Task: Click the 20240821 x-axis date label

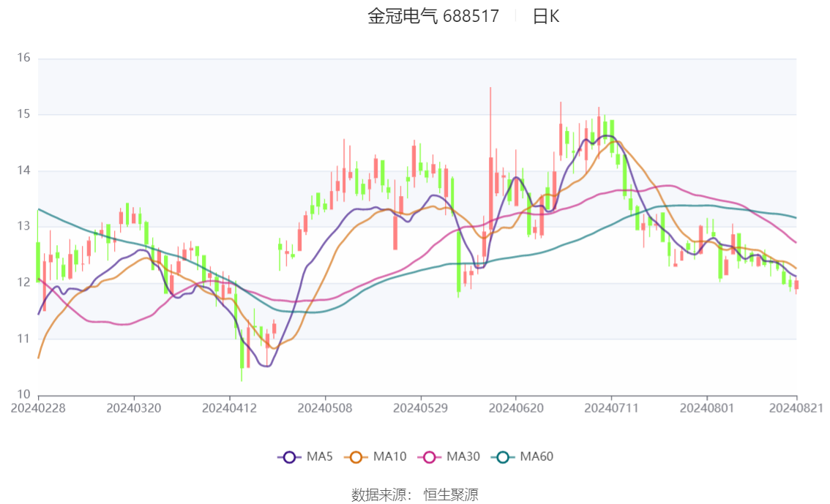Action: pos(796,408)
